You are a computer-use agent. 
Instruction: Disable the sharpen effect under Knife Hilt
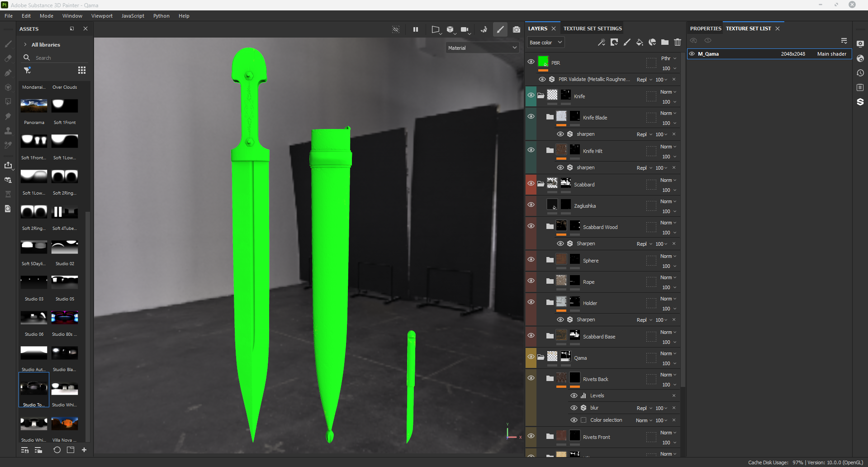pyautogui.click(x=560, y=167)
